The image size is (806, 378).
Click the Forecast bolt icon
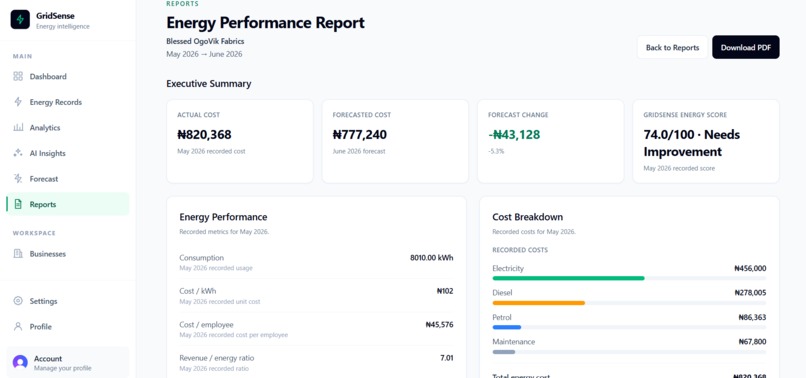coord(18,179)
